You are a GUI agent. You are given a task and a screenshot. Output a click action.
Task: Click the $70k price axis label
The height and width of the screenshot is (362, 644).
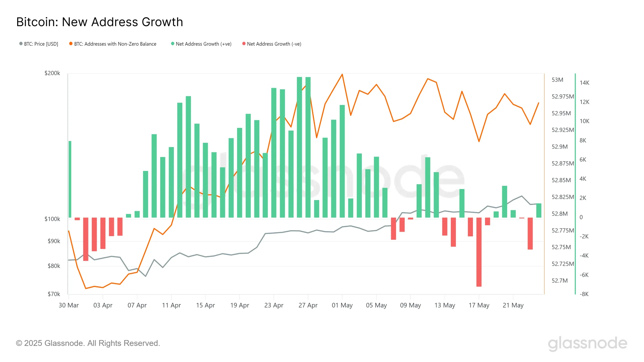(x=54, y=294)
